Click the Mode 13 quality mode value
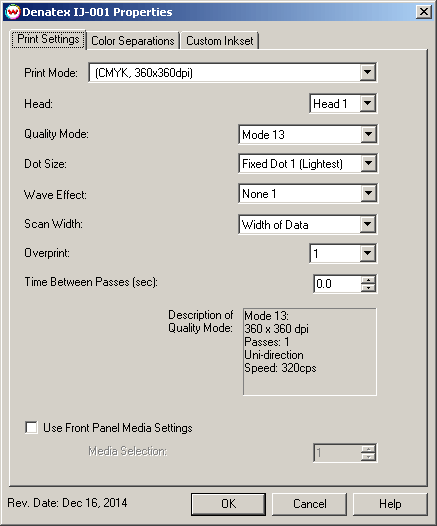Image resolution: width=437 pixels, height=526 pixels. click(x=263, y=135)
